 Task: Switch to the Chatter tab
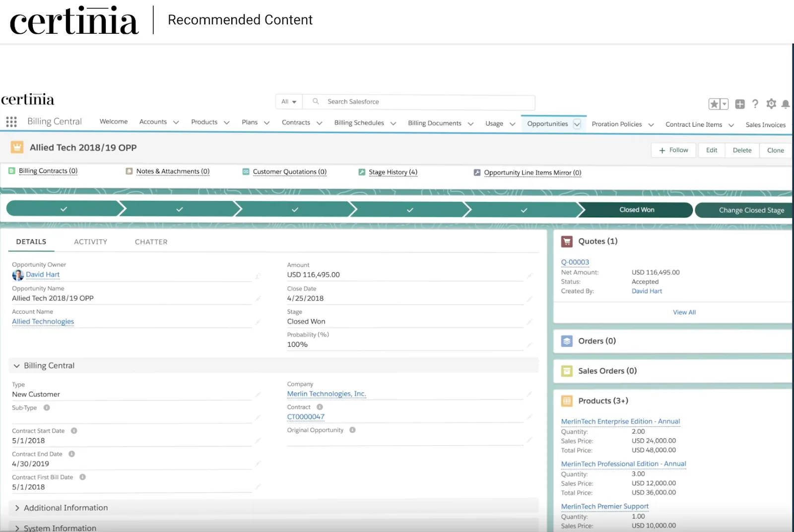pos(151,242)
